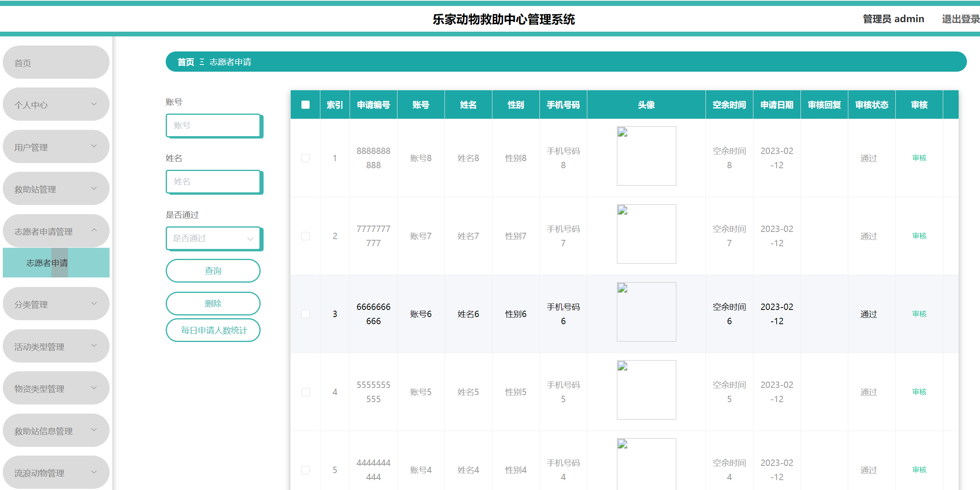This screenshot has width=980, height=490.
Task: Open 每日申请人数统计 statistics
Action: 213,330
